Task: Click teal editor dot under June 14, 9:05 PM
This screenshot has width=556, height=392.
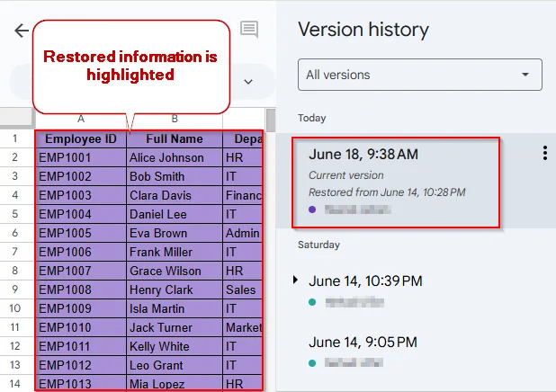Action: click(312, 363)
